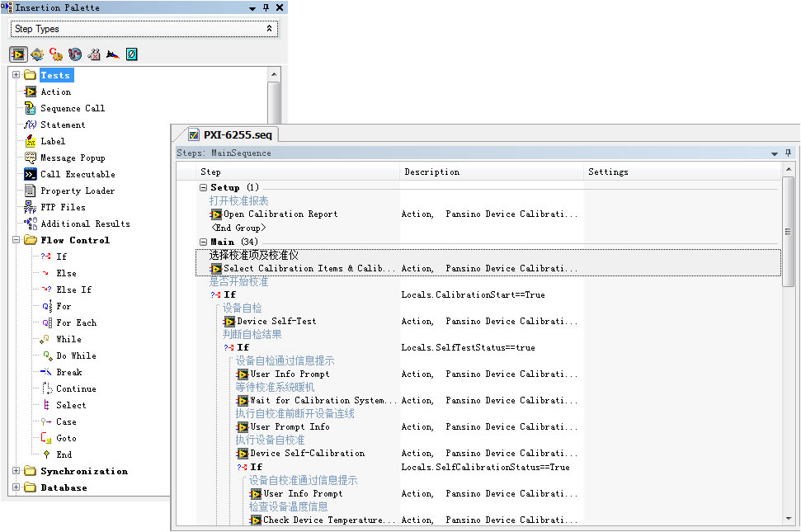Expand the Synchronization folder
The width and height of the screenshot is (801, 532).
pyautogui.click(x=16, y=471)
